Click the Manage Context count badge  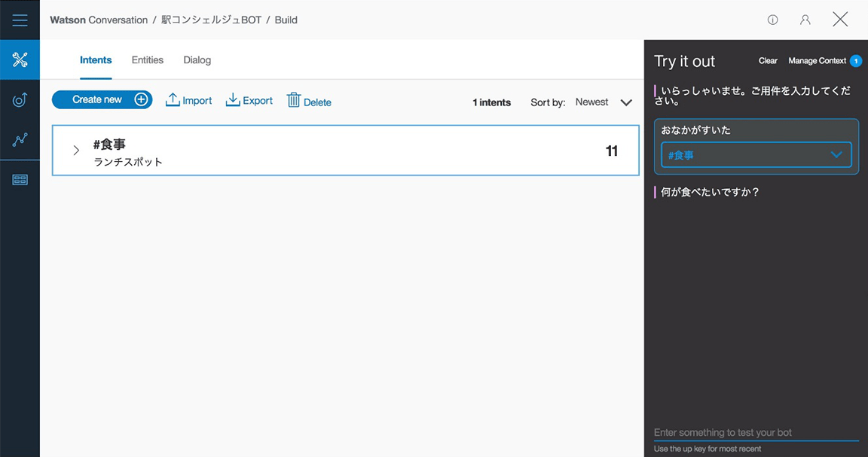tap(856, 61)
